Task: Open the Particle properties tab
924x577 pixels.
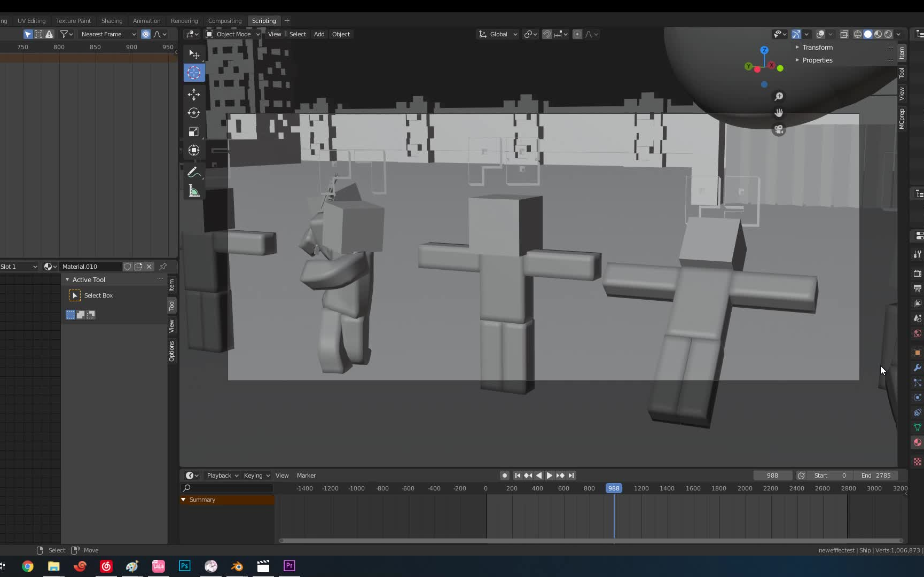Action: pyautogui.click(x=918, y=383)
